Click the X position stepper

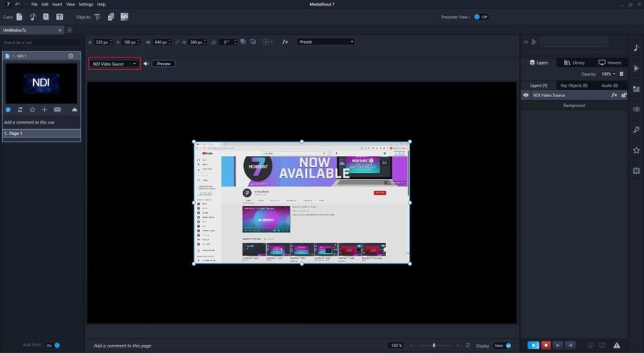tap(111, 42)
